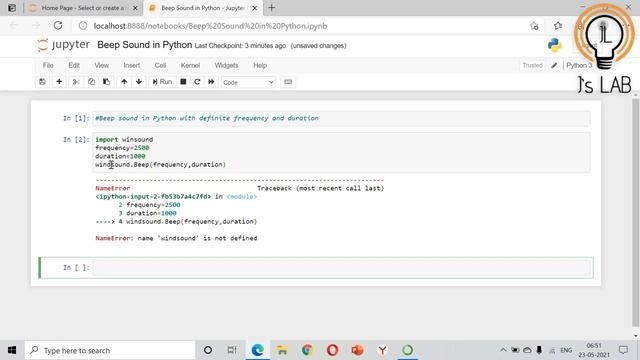Click site information icon in address bar
Image resolution: width=640 pixels, height=360 pixels.
click(x=83, y=26)
